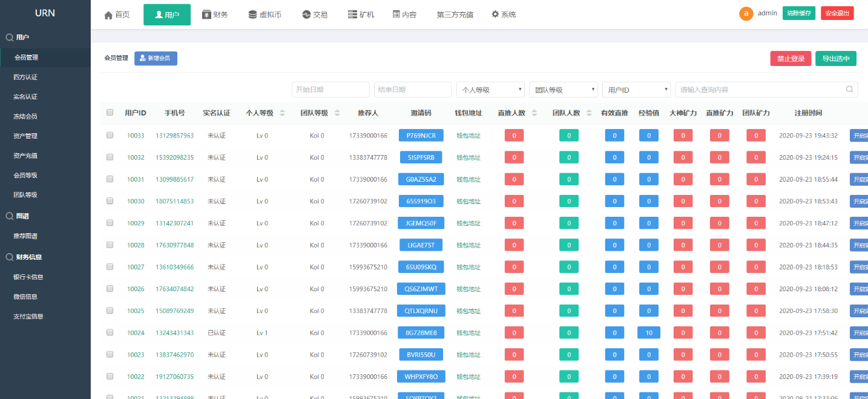Select 实名认证 in the sidebar
868x399 pixels.
click(x=25, y=97)
